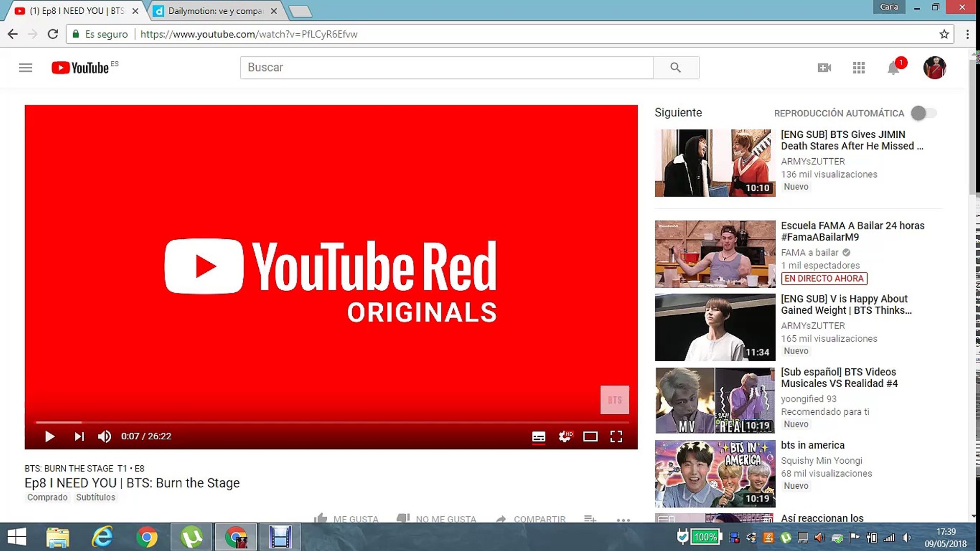Enter fullscreen mode in player

pos(616,436)
